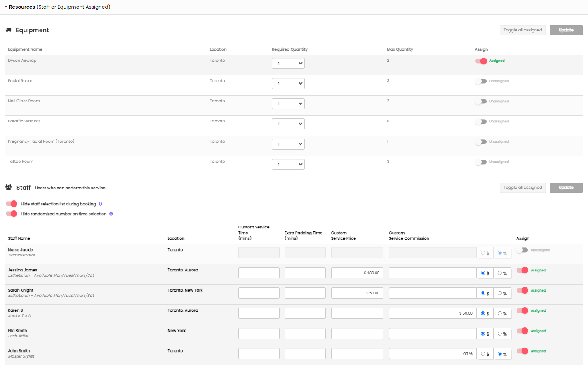
Task: Open Required Quantity dropdown for Dyson Airwrap
Action: (x=288, y=64)
